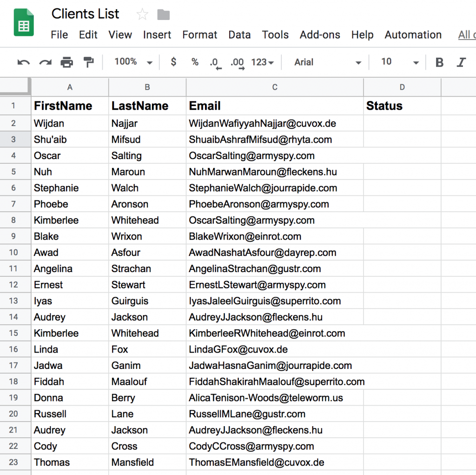The width and height of the screenshot is (476, 475).
Task: Undo the last action
Action: (23, 62)
